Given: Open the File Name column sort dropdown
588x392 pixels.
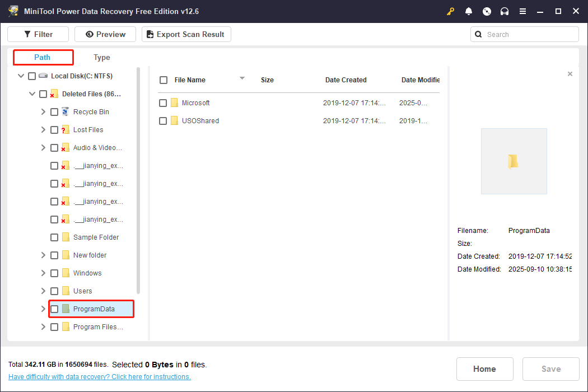Looking at the screenshot, I should coord(242,78).
